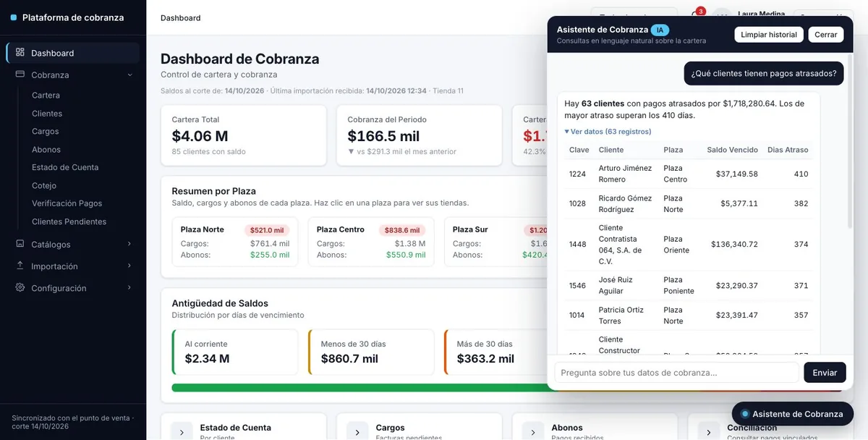Viewport: 868px width, 440px height.
Task: Click the Enviar button
Action: (825, 373)
